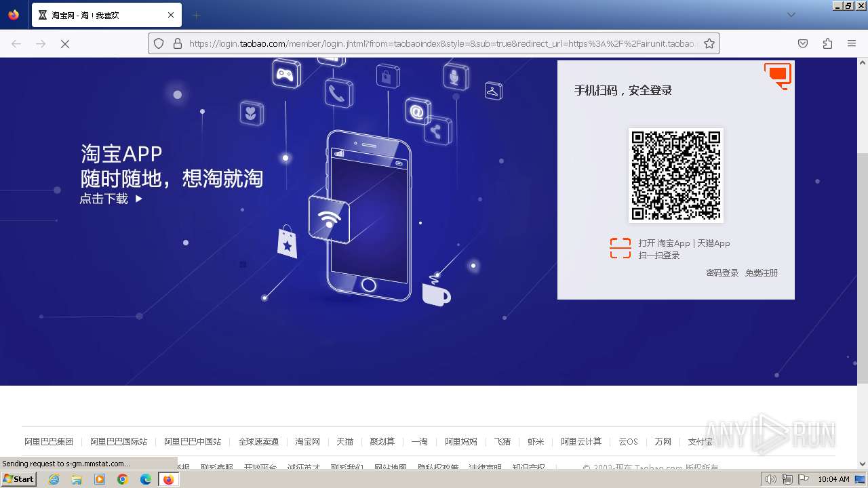Open the tracking protection shield icon
Viewport: 868px width, 488px height.
[x=159, y=43]
